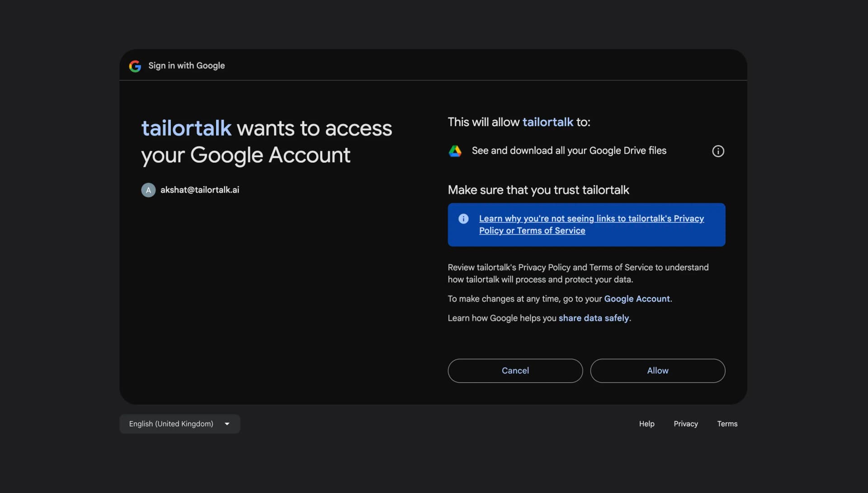The height and width of the screenshot is (493, 868).
Task: Open the Google Account link
Action: tap(637, 299)
